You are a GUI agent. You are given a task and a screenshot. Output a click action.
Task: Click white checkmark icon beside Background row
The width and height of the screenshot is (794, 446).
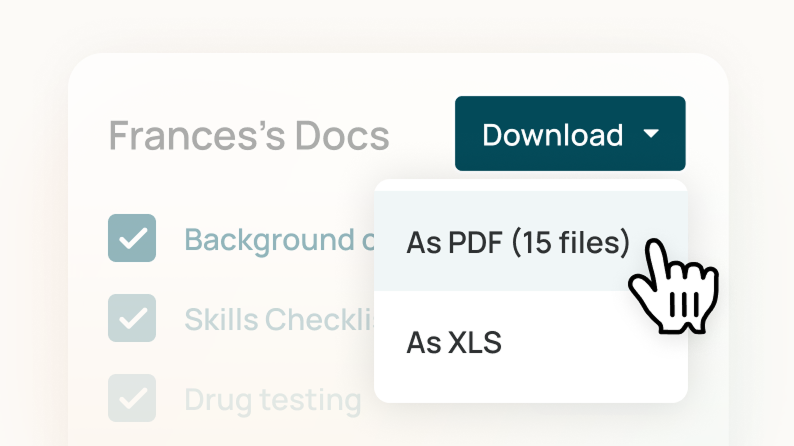pyautogui.click(x=132, y=239)
